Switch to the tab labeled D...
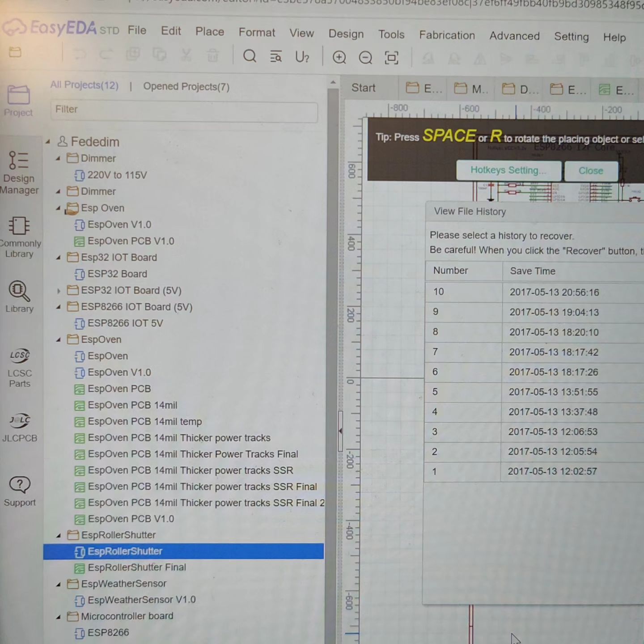The height and width of the screenshot is (644, 644). click(520, 89)
